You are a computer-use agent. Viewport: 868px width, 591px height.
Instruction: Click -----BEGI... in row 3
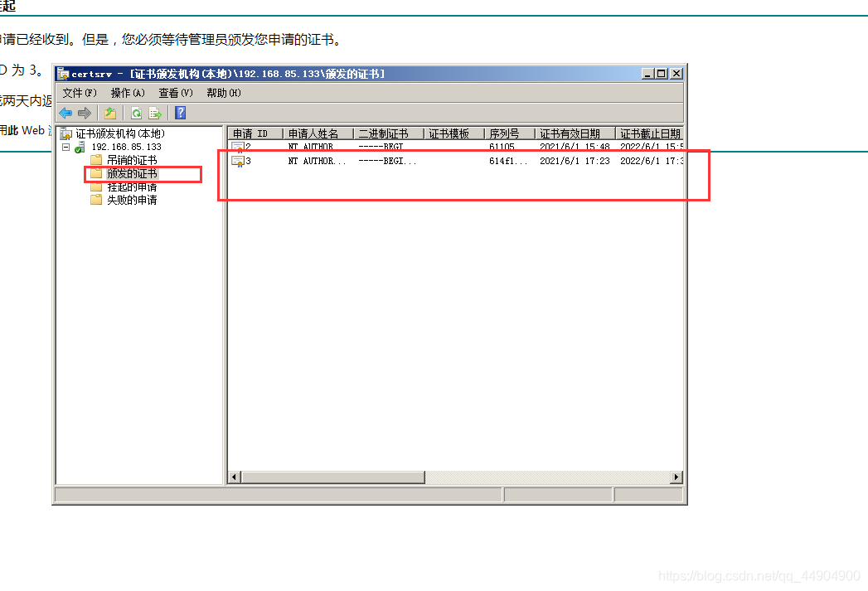click(x=387, y=161)
